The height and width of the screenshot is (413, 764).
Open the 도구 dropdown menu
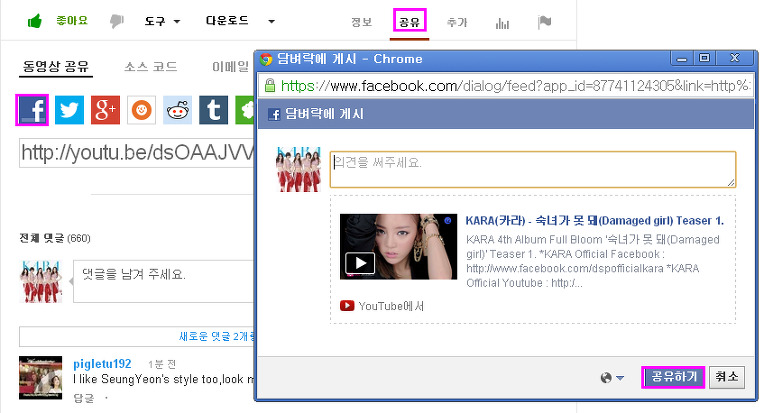point(162,21)
